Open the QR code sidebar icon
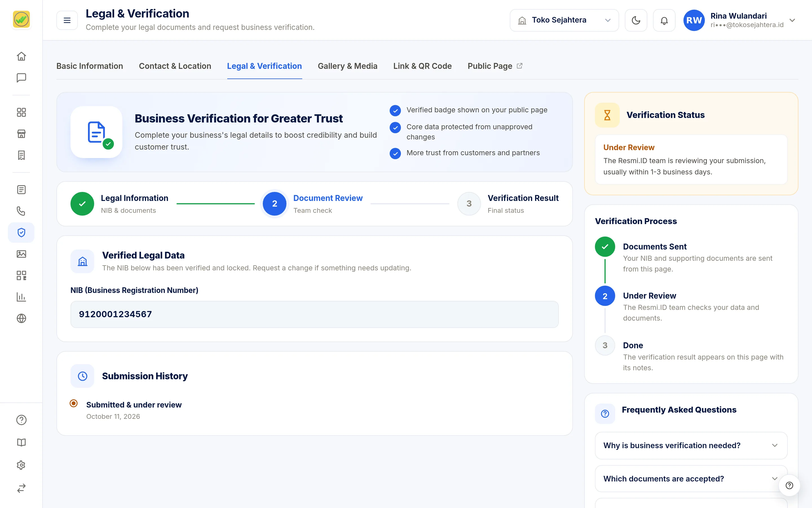Image resolution: width=812 pixels, height=508 pixels. [x=21, y=275]
